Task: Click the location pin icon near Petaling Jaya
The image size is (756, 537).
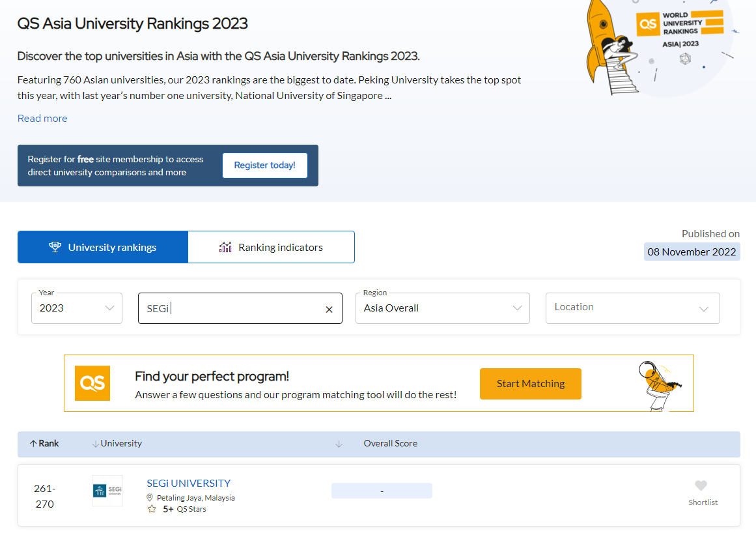Action: click(150, 497)
